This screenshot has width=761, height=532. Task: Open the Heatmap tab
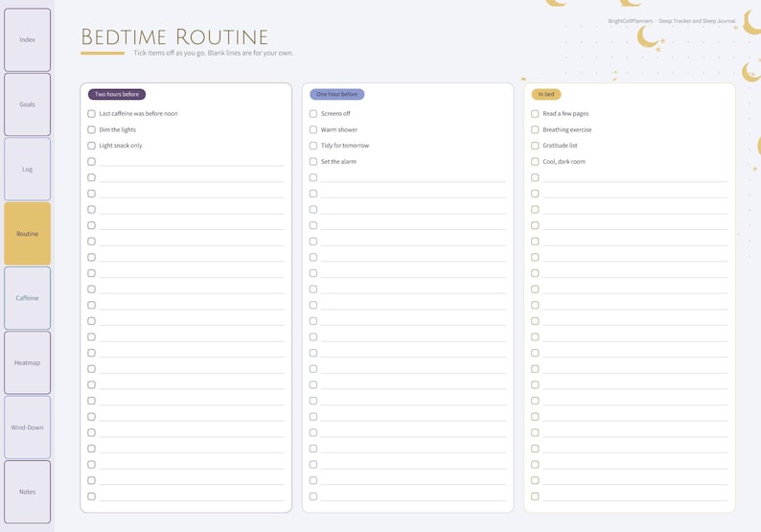(27, 362)
